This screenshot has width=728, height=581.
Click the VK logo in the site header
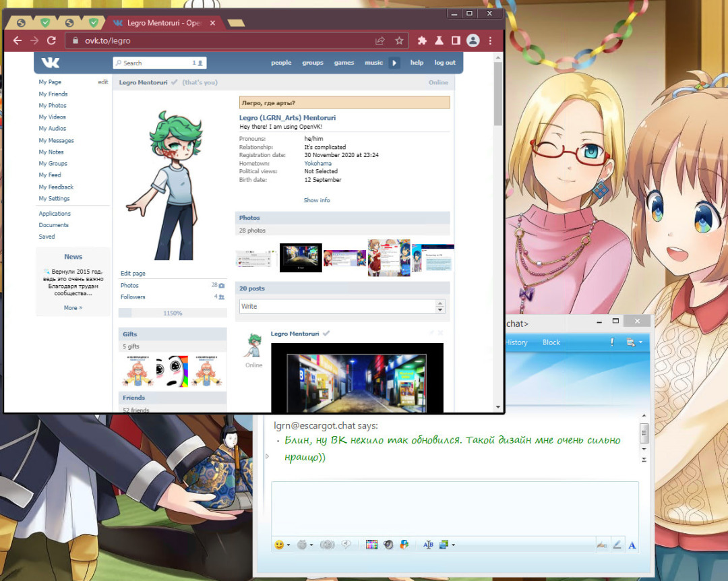[51, 63]
